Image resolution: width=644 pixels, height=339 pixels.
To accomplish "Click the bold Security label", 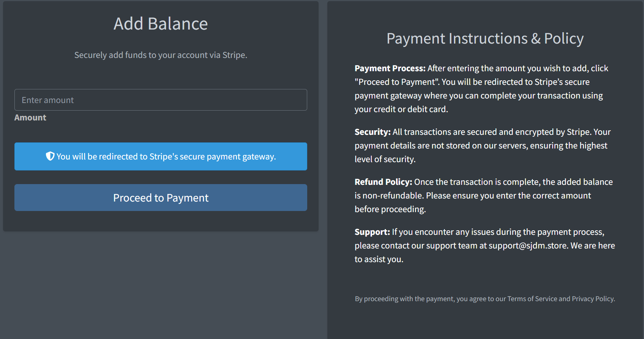I will (x=372, y=132).
